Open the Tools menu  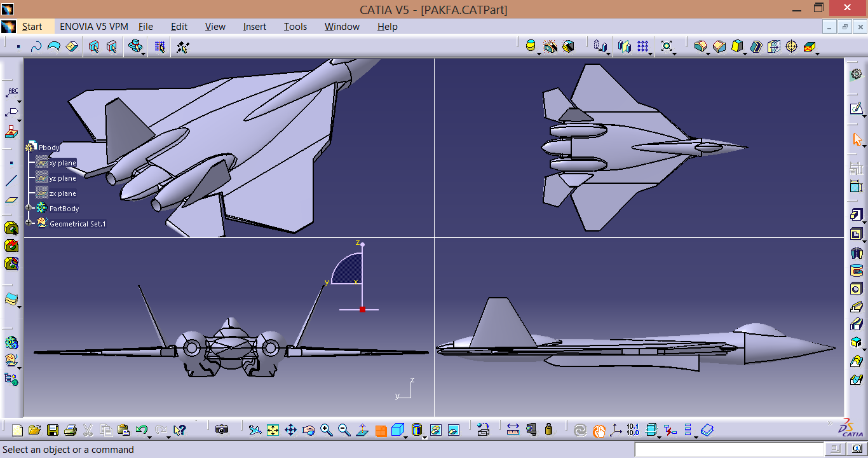click(x=295, y=27)
